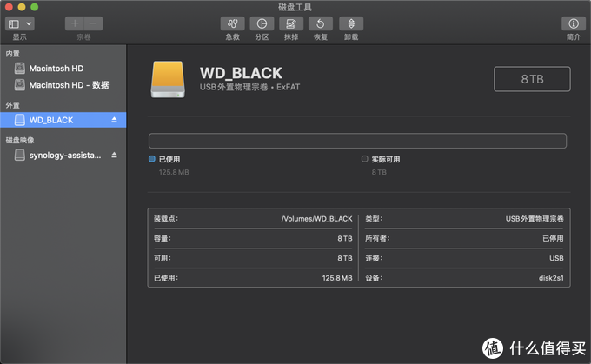Click the Erase (抹掉) toolbar icon
The height and width of the screenshot is (364, 591).
(291, 23)
